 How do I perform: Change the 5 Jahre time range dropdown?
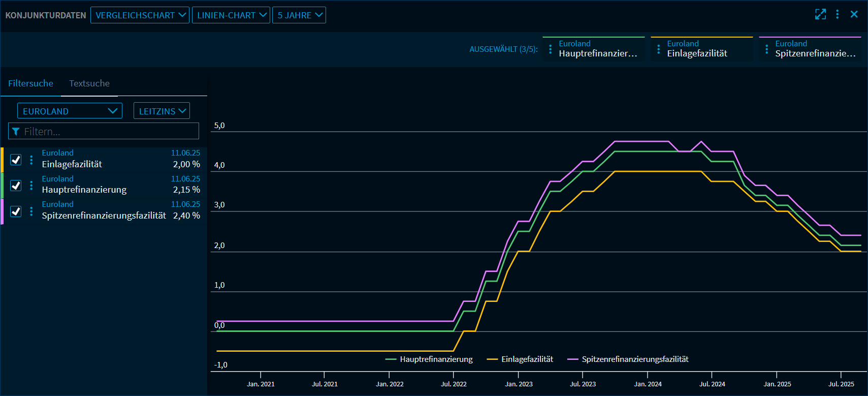[299, 15]
